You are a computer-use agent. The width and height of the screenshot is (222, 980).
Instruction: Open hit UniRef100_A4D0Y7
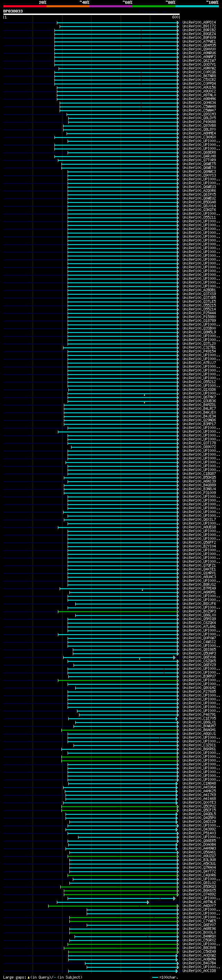(199, 906)
